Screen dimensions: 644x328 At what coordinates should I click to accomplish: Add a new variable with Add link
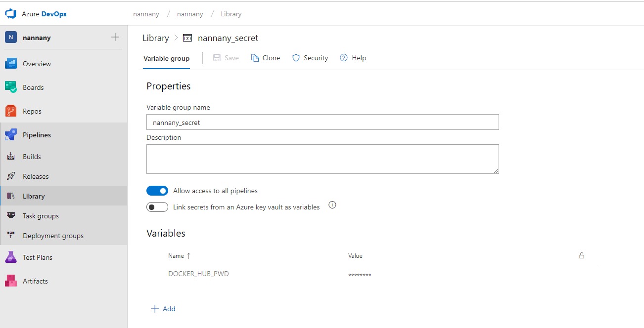[x=163, y=309]
